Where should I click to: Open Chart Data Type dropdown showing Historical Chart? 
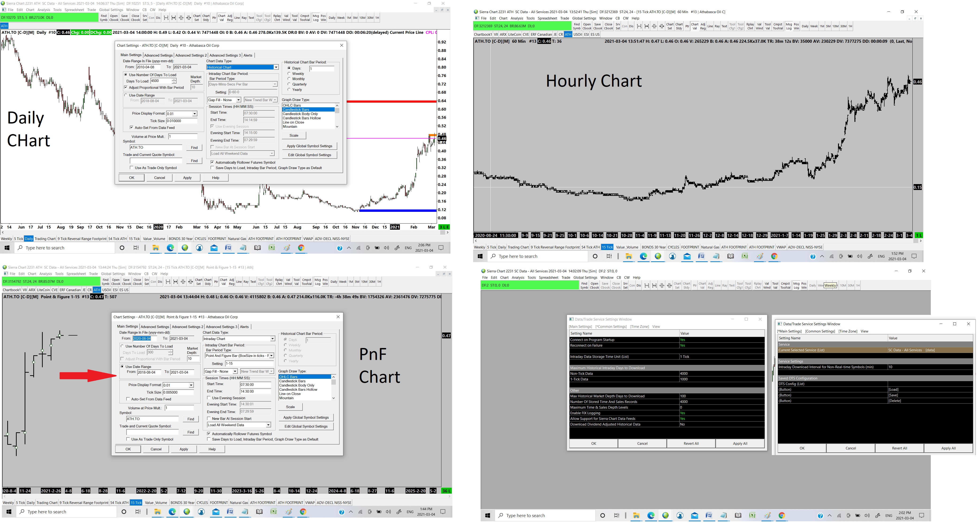click(x=276, y=67)
